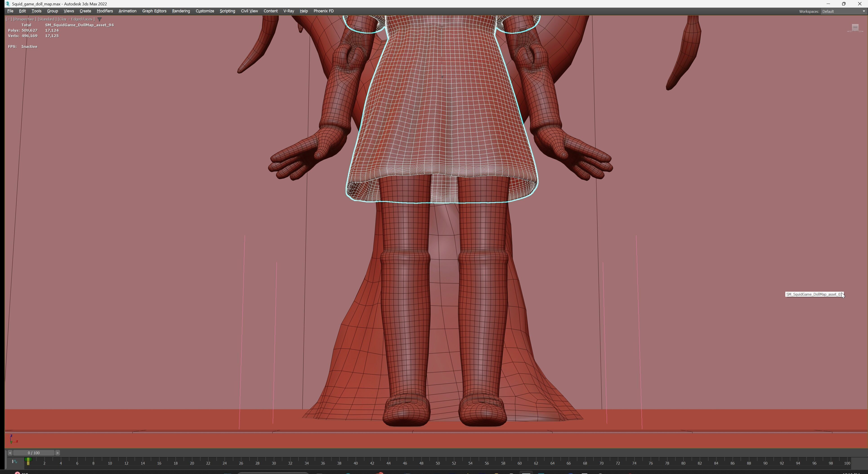
Task: Open the Graph Editors menu
Action: (154, 11)
